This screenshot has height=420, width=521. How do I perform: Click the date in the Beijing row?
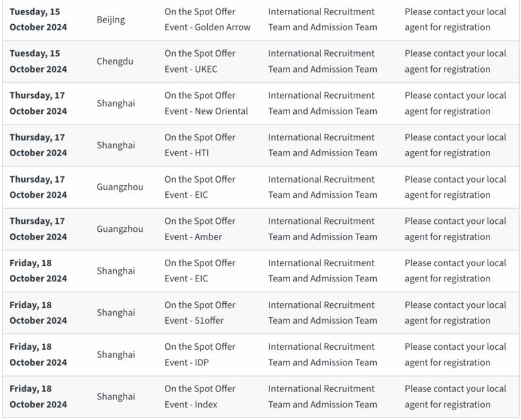coord(38,19)
